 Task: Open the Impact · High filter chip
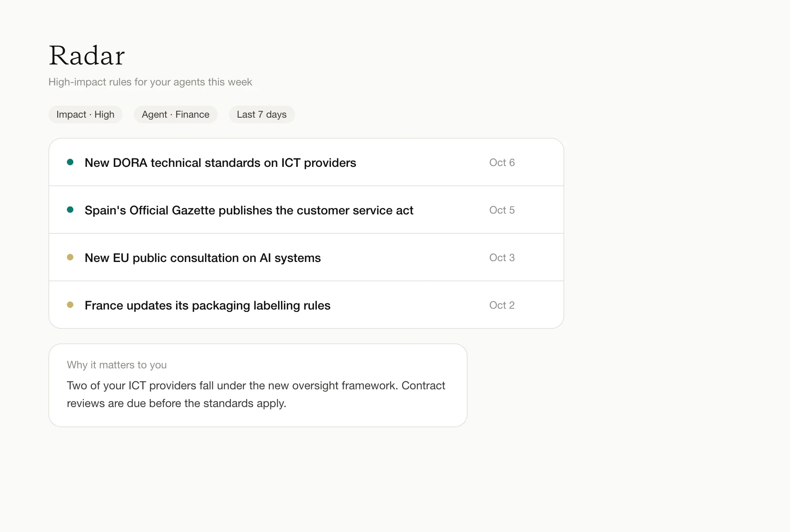click(x=85, y=114)
